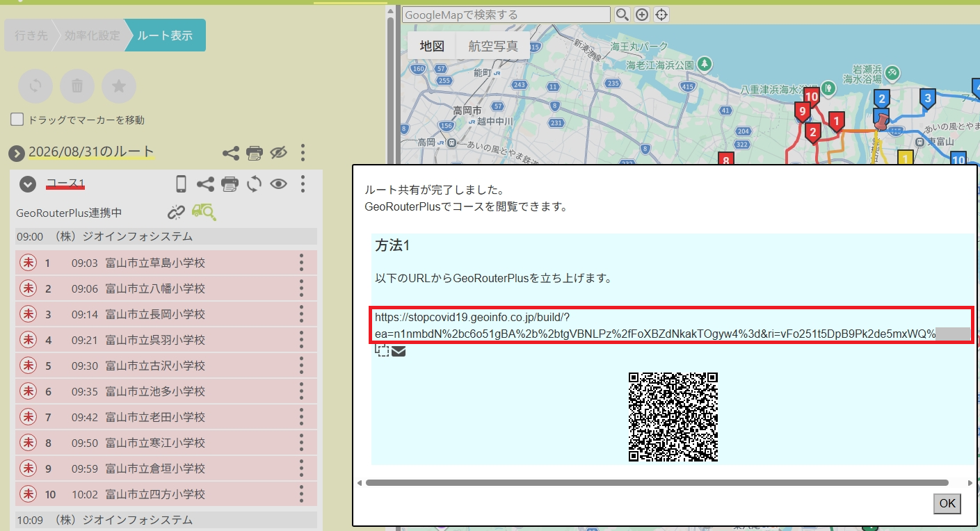This screenshot has height=531, width=980.
Task: Click the 2026/08/31のルート title
Action: click(x=91, y=152)
